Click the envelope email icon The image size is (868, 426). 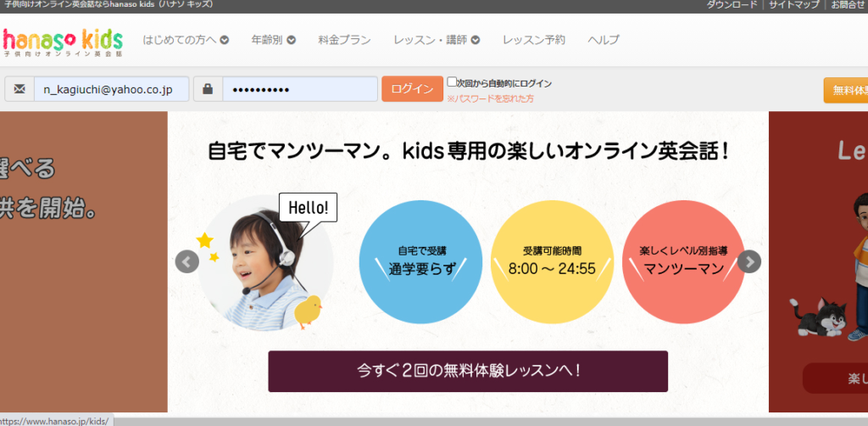(x=19, y=89)
